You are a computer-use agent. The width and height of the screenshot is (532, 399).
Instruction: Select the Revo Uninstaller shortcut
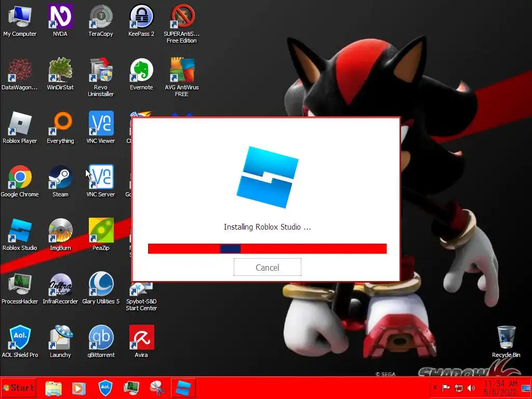pyautogui.click(x=101, y=77)
